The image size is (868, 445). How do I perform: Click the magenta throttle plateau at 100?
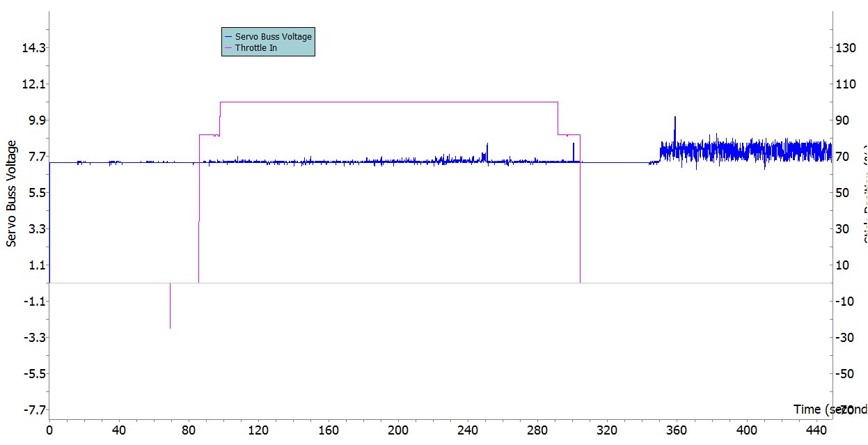tap(390, 102)
